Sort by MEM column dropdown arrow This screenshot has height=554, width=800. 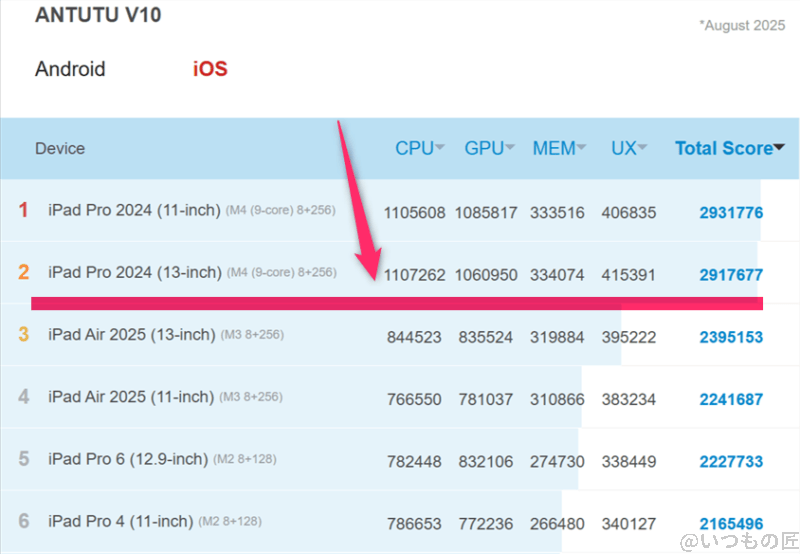582,148
